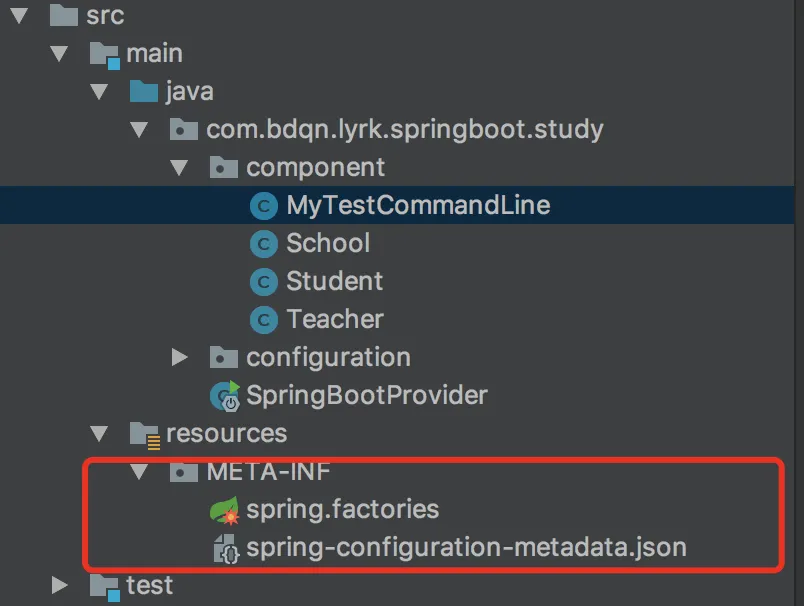The width and height of the screenshot is (804, 606).
Task: Click the spring-configuration-metadata.json file icon
Action: 225,548
